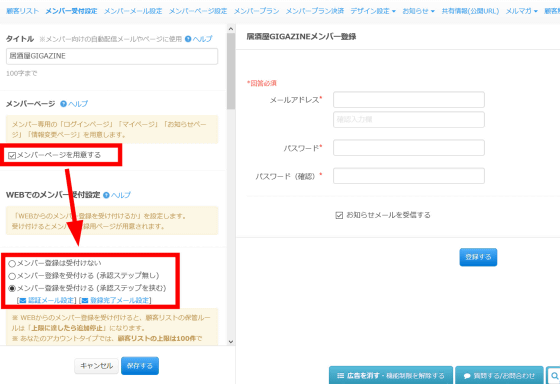Expand the デザイン設定 dropdown menu
The width and height of the screenshot is (560, 384).
point(373,11)
